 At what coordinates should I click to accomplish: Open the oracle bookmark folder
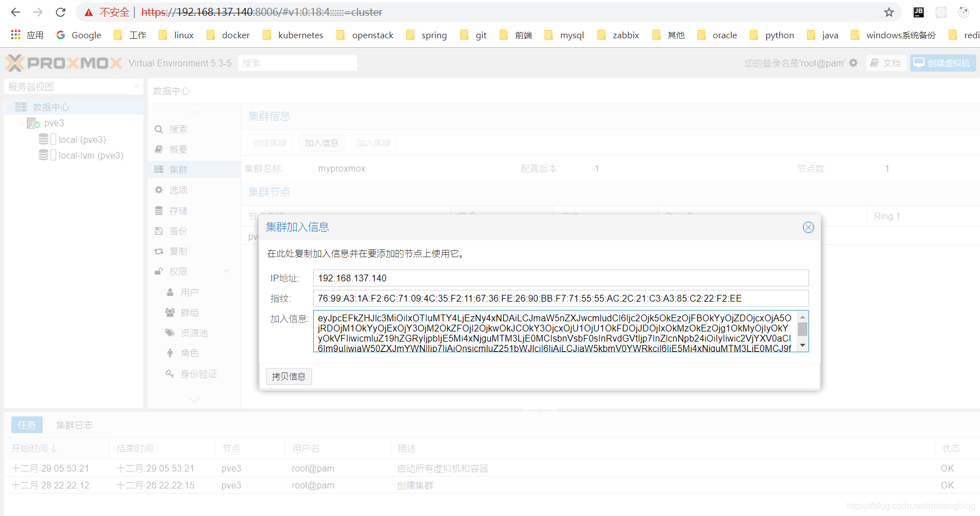[717, 35]
